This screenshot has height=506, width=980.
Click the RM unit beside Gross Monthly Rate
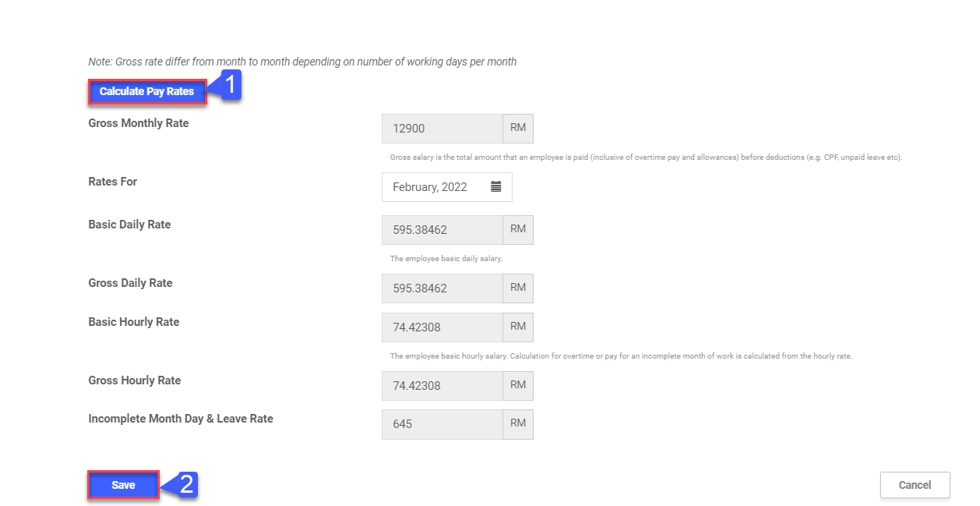pyautogui.click(x=518, y=129)
